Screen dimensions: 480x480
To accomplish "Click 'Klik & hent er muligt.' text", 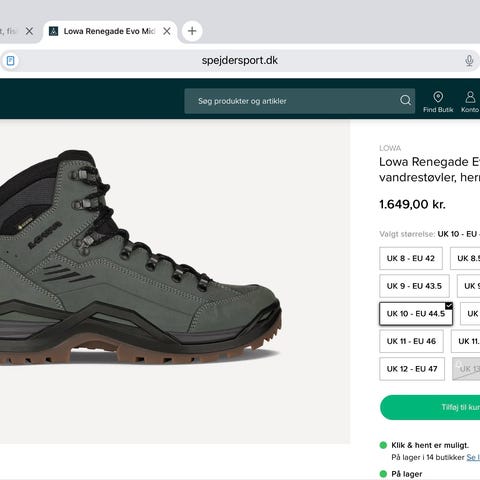I will pos(430,445).
